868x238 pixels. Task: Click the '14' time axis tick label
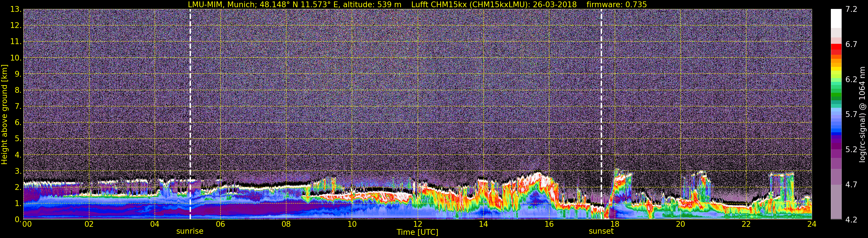[x=483, y=224]
